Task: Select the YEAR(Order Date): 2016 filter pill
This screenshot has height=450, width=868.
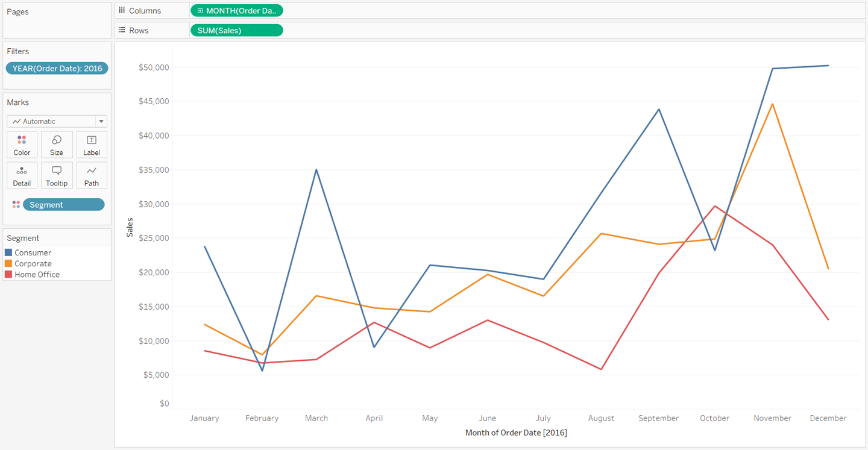Action: point(57,68)
